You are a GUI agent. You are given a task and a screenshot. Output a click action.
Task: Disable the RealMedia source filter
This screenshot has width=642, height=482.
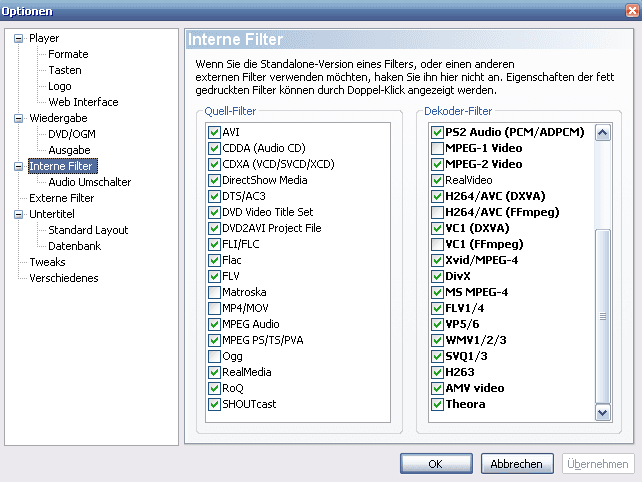(214, 372)
